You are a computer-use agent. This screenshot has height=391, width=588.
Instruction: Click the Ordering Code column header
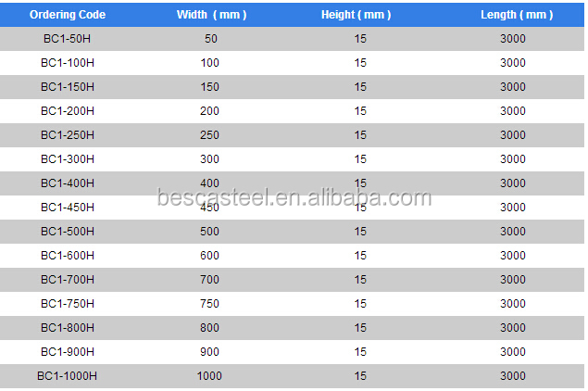pyautogui.click(x=68, y=15)
